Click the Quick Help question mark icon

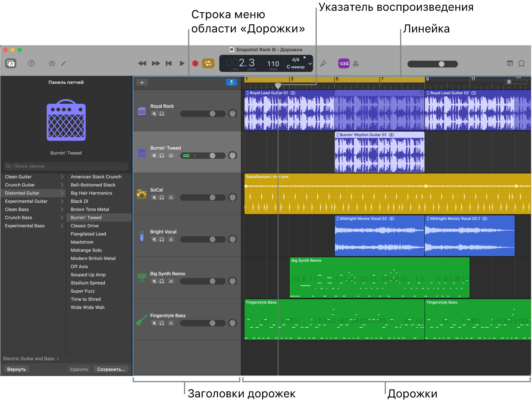click(x=31, y=63)
